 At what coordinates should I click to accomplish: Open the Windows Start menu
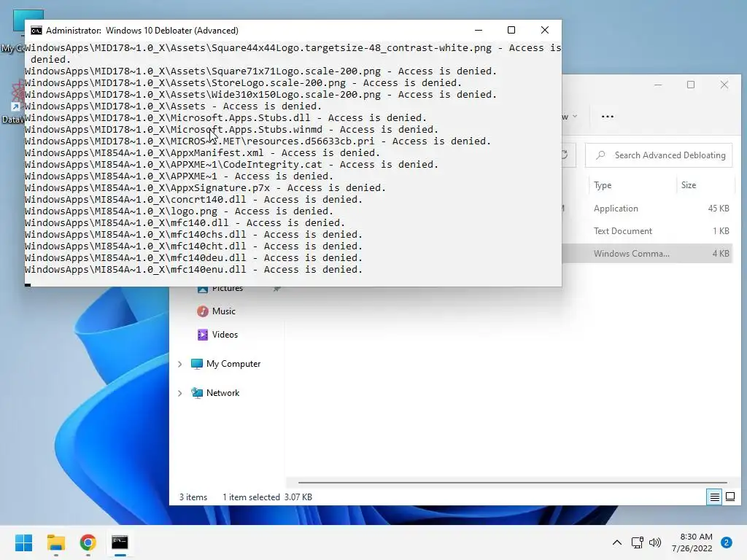point(23,542)
